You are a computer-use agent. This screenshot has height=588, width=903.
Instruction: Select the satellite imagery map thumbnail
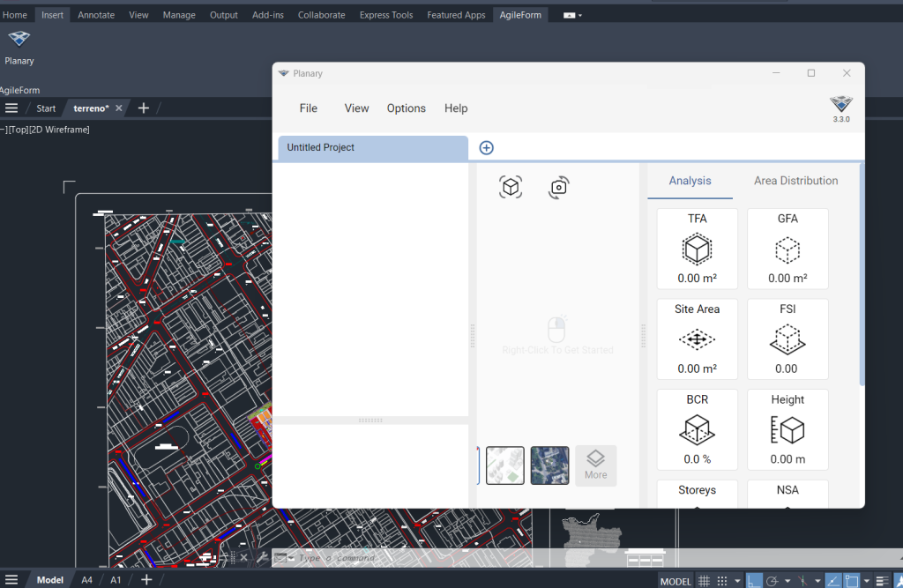coord(549,465)
